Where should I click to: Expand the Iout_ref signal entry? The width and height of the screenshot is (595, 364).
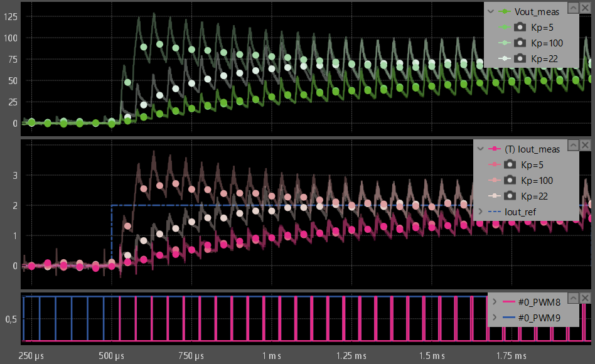click(480, 211)
